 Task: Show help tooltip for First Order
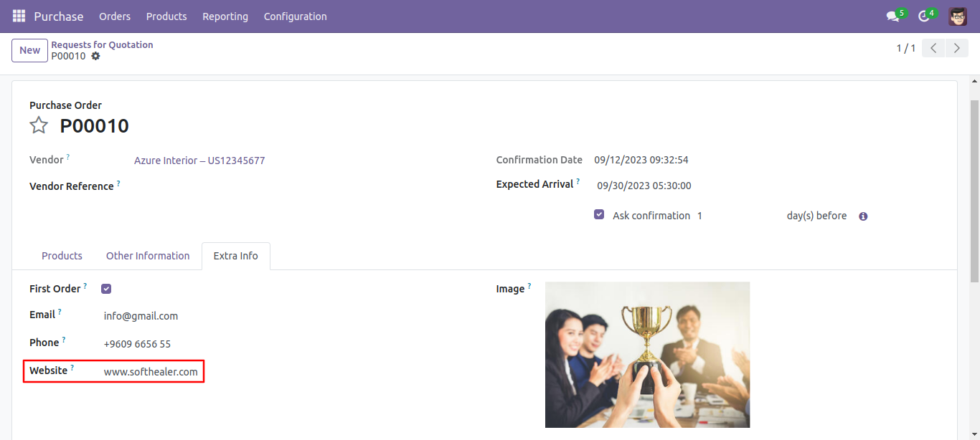click(x=85, y=286)
